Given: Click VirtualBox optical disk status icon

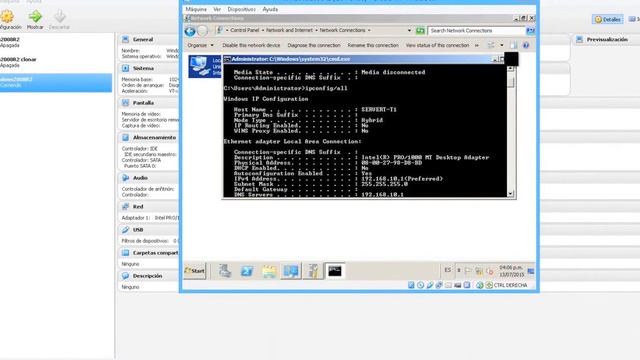Looking at the screenshot, I should point(420,285).
